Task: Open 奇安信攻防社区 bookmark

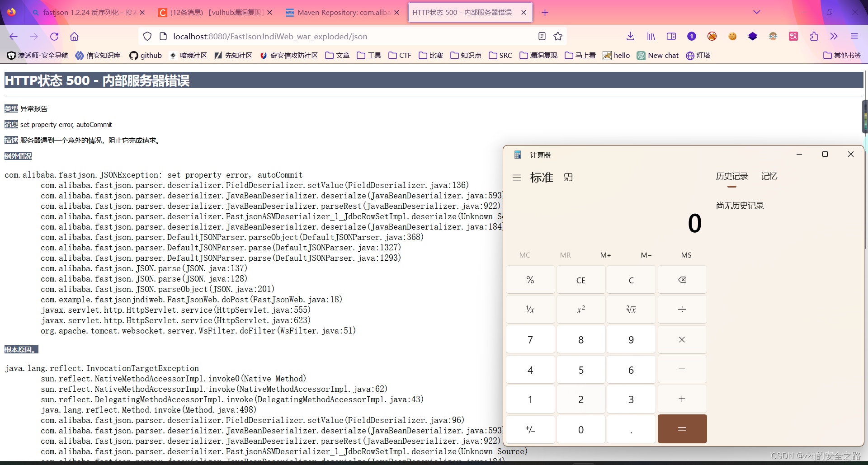Action: (x=289, y=56)
